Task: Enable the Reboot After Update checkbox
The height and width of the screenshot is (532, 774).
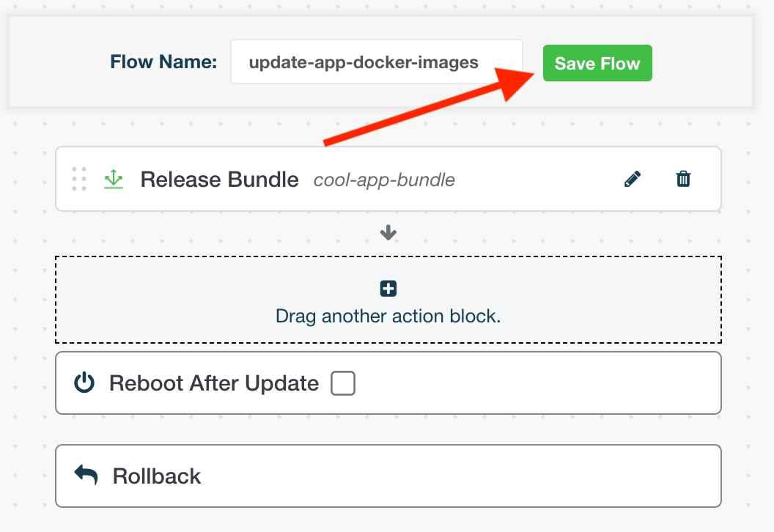Action: (343, 383)
